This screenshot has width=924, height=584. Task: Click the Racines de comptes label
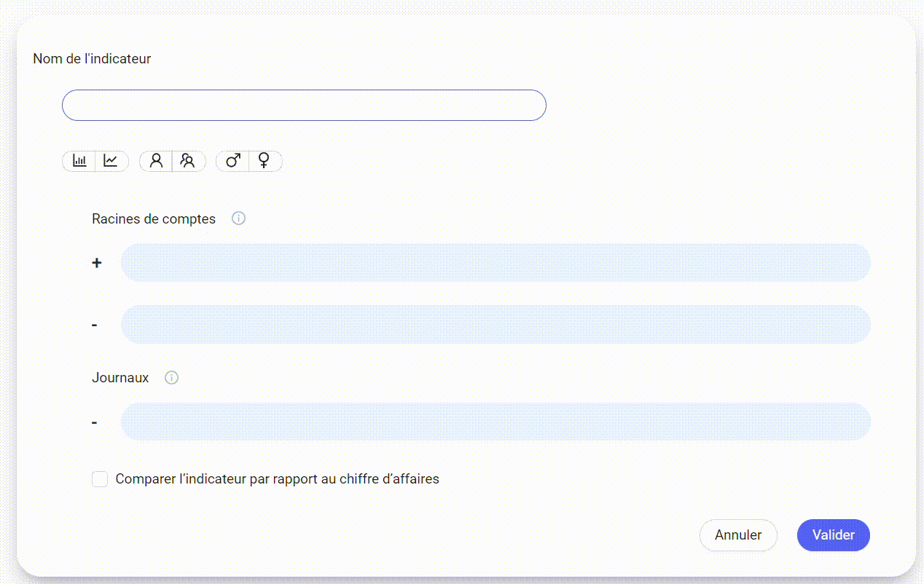click(153, 218)
